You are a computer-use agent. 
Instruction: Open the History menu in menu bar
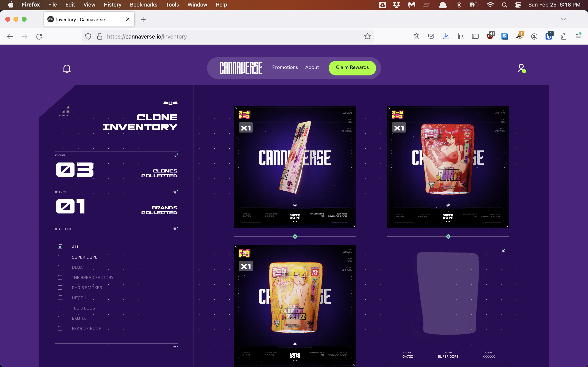point(112,5)
